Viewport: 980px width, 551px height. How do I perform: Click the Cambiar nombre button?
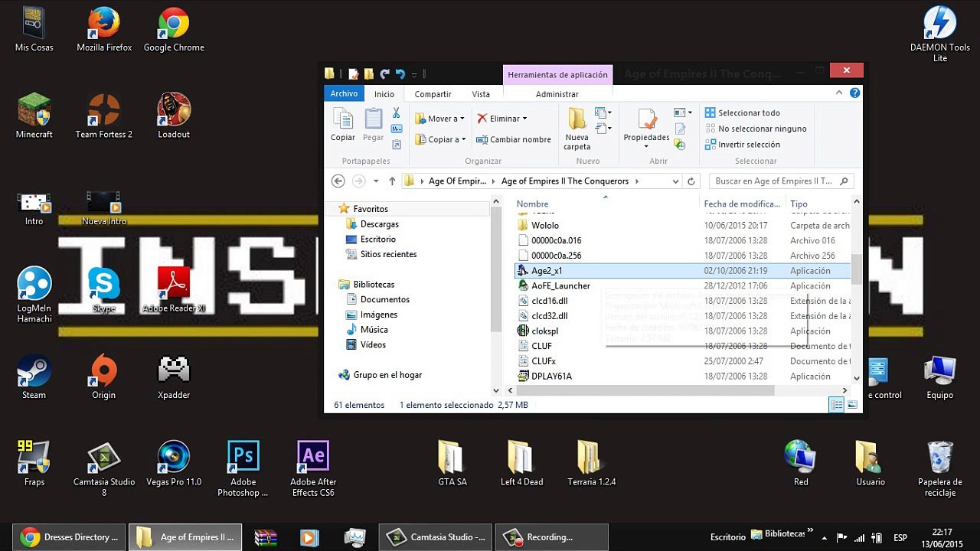[x=514, y=139]
